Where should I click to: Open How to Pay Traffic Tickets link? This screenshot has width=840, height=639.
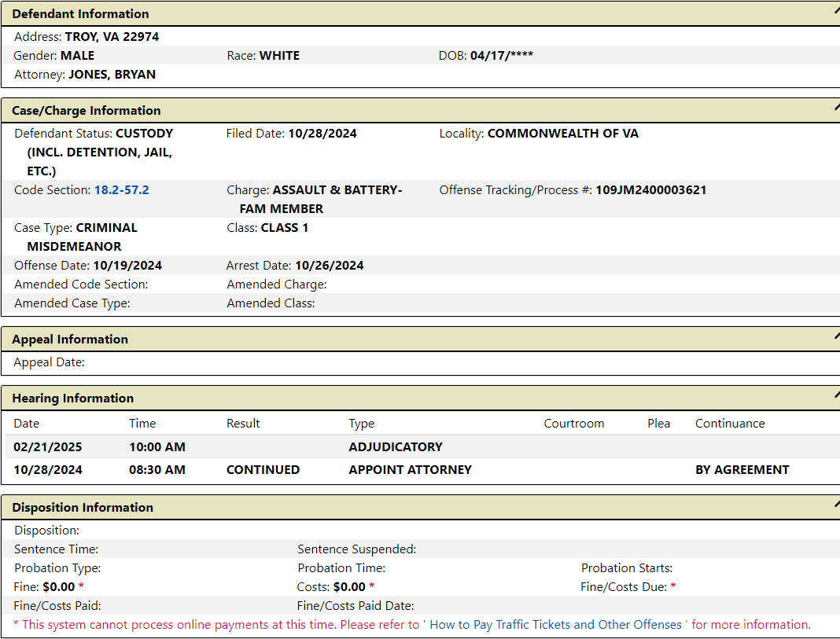555,625
